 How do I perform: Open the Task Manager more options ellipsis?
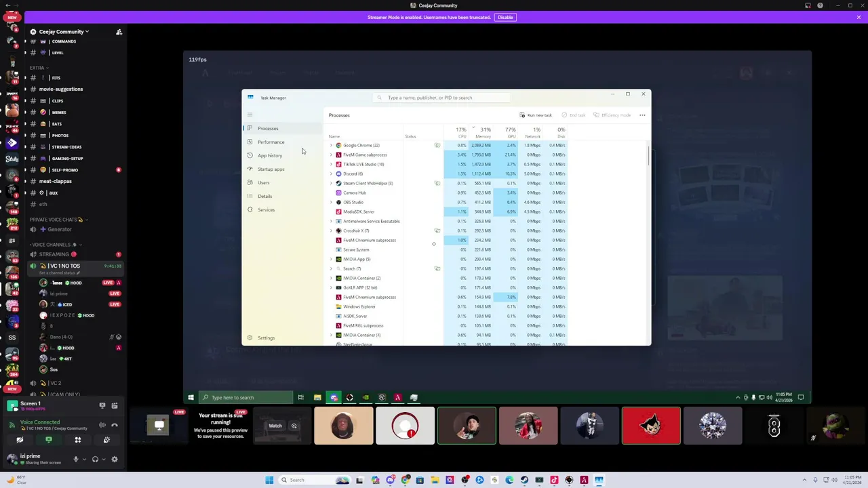[642, 115]
